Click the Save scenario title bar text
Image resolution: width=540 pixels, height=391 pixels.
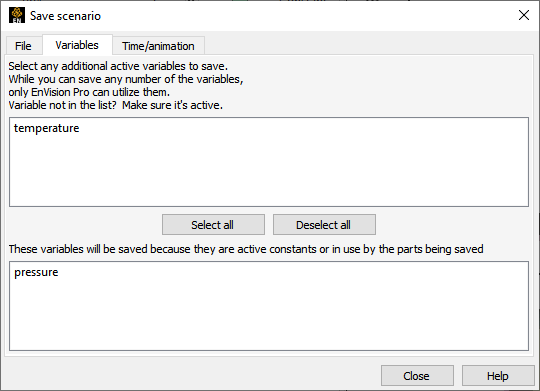point(65,16)
